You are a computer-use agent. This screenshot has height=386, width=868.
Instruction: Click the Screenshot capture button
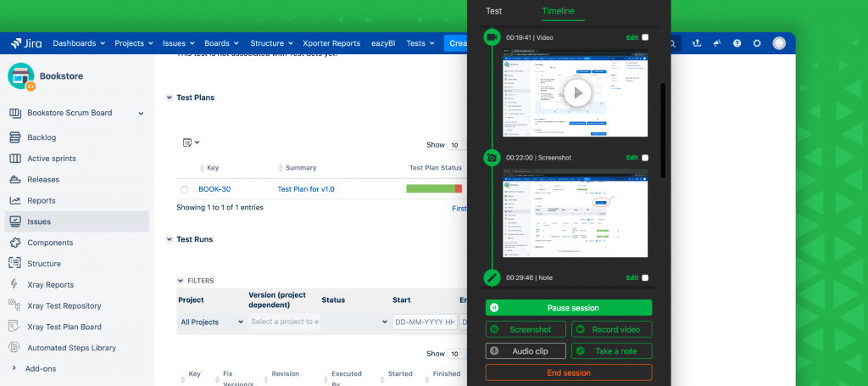pyautogui.click(x=526, y=329)
